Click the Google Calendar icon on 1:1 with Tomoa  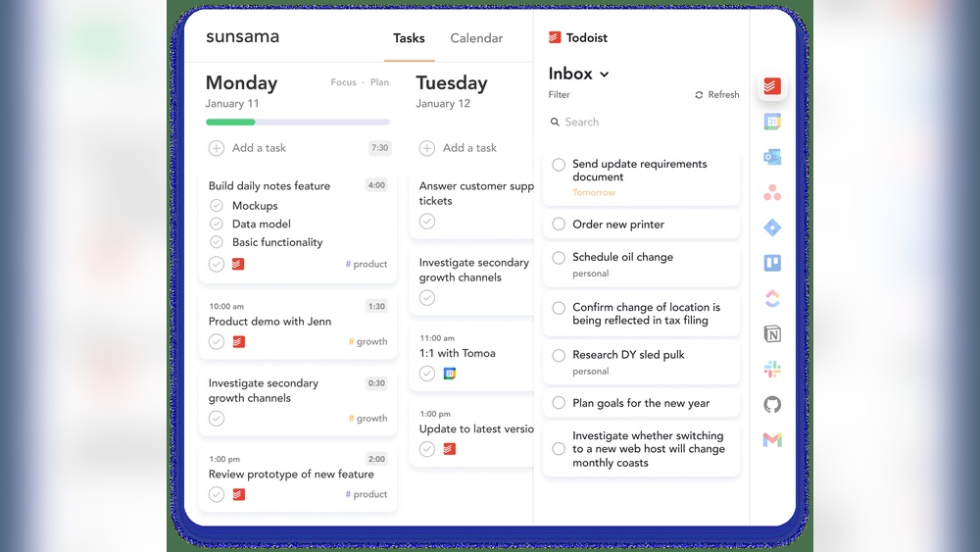click(450, 374)
